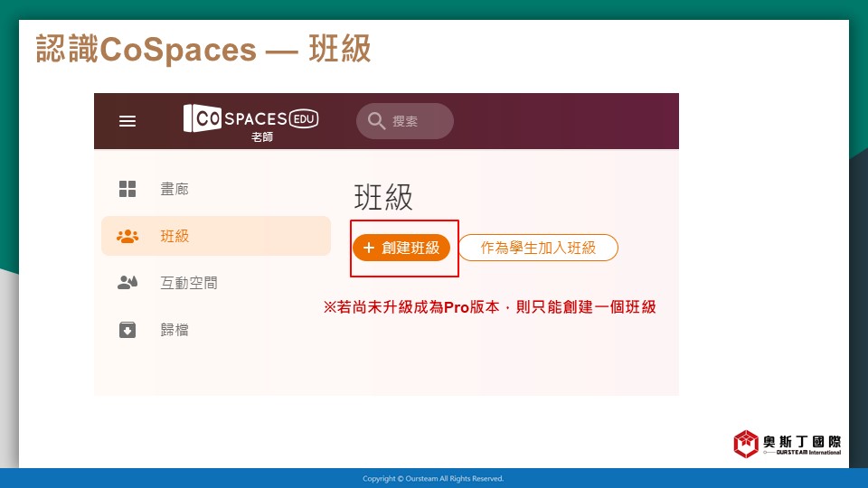Click the red Pro版本 note text

[x=489, y=307]
